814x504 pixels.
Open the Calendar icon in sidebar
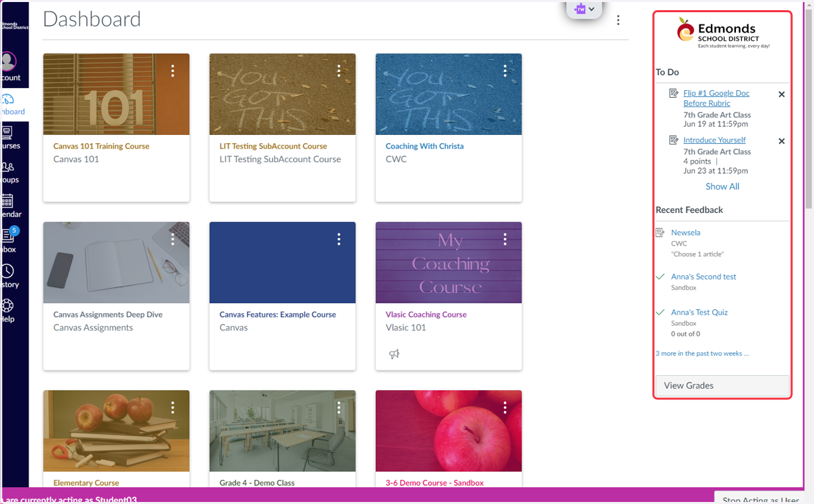(x=7, y=201)
